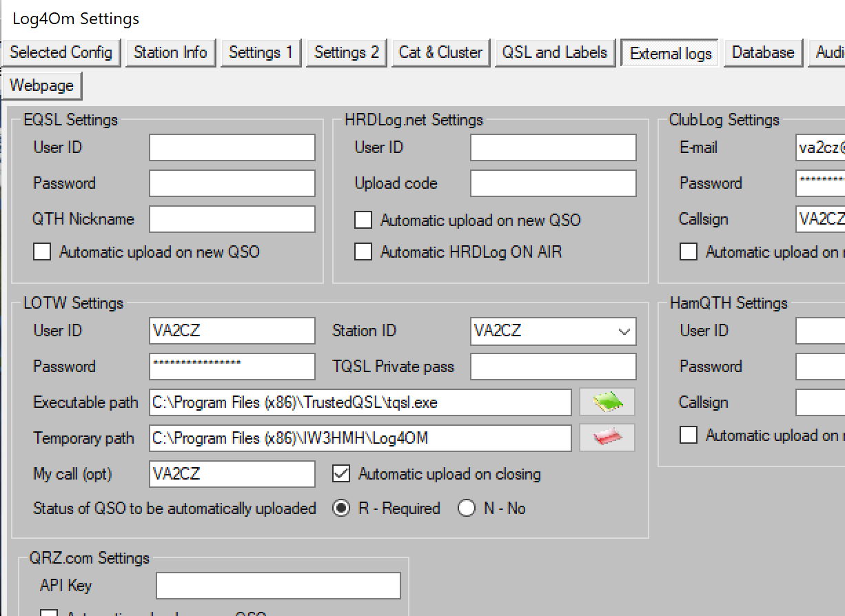This screenshot has width=845, height=616.
Task: Toggle ClubLog Automatic upload checkbox
Action: click(x=689, y=252)
